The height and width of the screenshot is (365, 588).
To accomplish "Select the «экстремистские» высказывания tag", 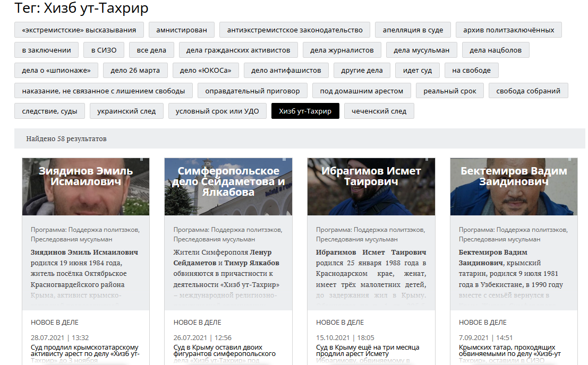I will (x=79, y=30).
